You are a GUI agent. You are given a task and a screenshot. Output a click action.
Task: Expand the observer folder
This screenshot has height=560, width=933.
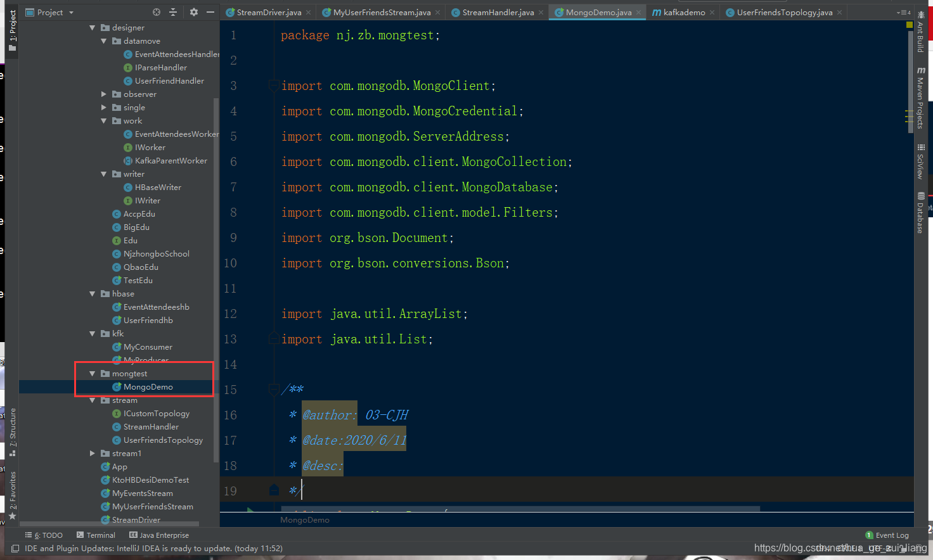point(104,94)
